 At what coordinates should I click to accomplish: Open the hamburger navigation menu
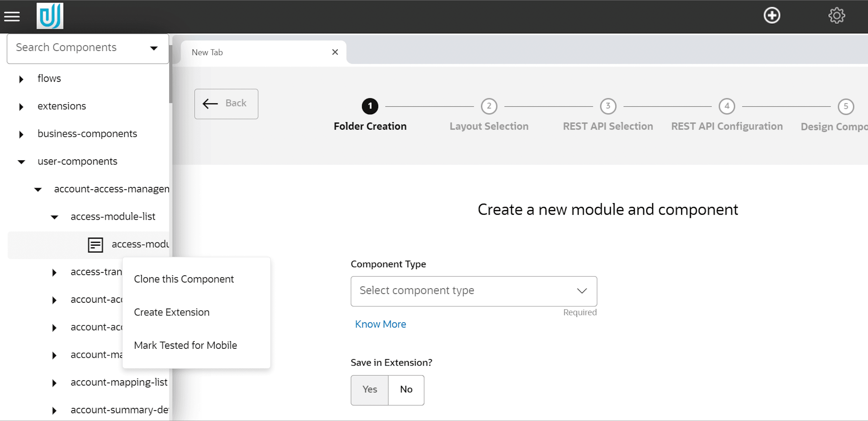point(12,16)
